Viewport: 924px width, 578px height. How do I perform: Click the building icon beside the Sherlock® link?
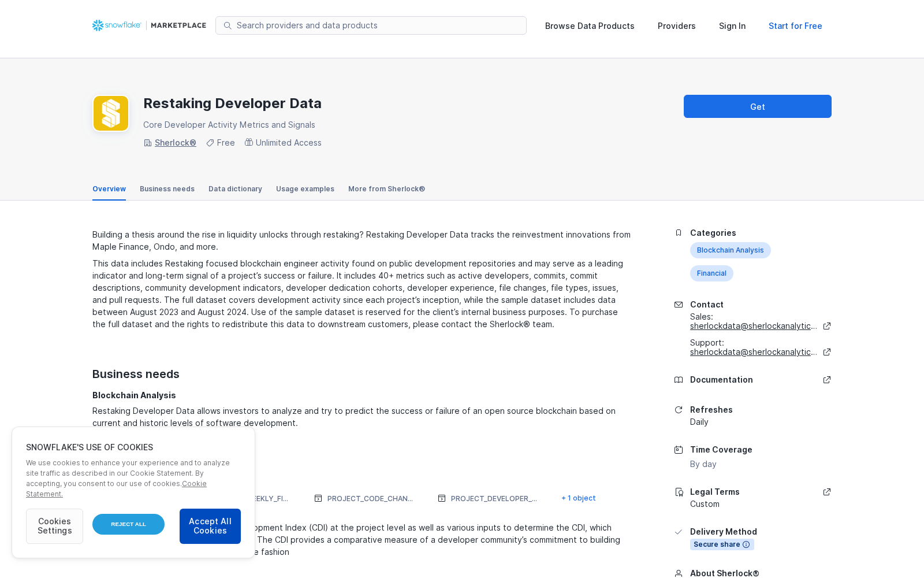point(148,143)
